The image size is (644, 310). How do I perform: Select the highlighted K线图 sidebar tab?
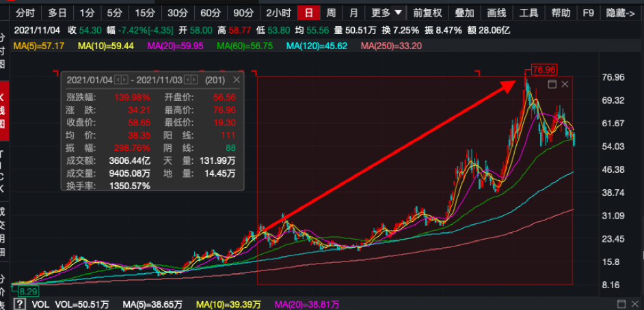click(x=3, y=111)
